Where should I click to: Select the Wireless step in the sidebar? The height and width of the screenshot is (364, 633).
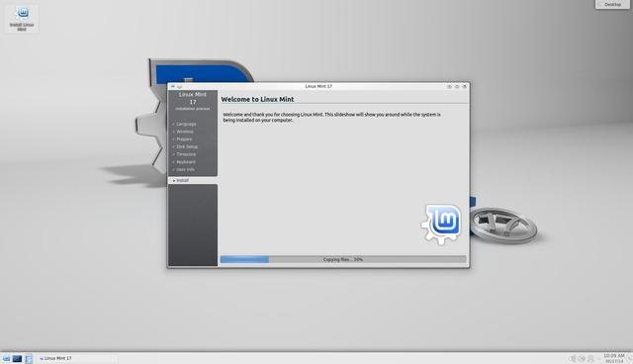185,132
